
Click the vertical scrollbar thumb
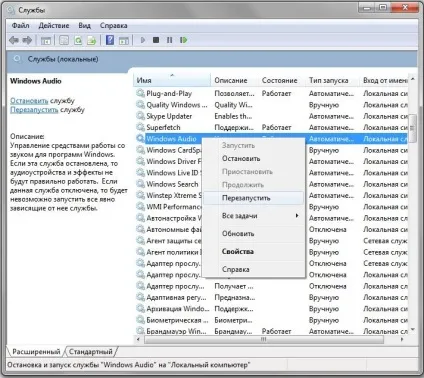[413, 128]
